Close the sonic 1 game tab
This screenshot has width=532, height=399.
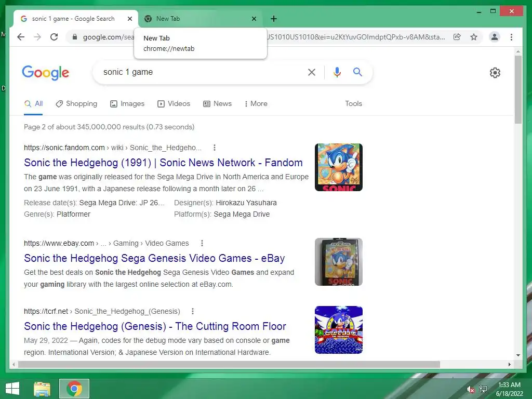[x=129, y=19]
